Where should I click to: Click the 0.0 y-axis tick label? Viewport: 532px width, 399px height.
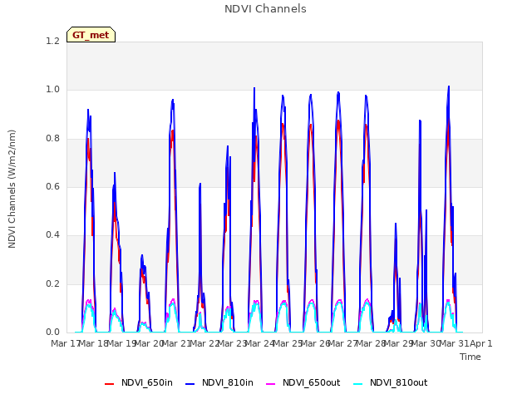pos(52,332)
